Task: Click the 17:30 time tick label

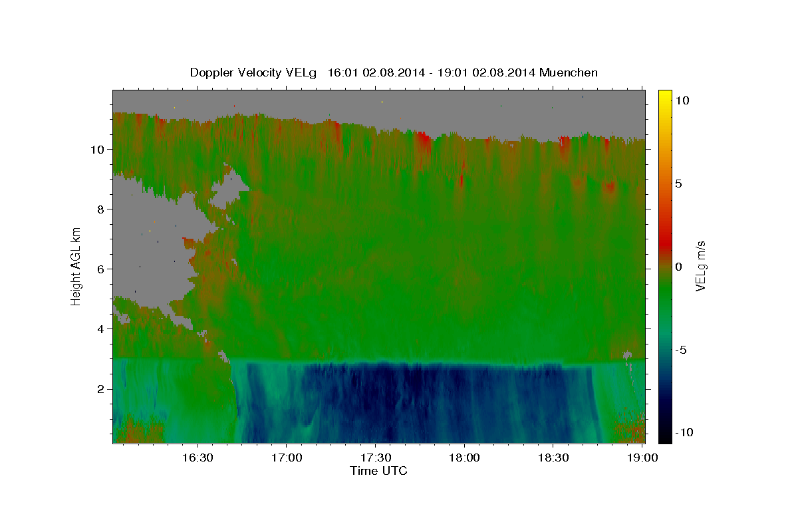Action: point(375,458)
